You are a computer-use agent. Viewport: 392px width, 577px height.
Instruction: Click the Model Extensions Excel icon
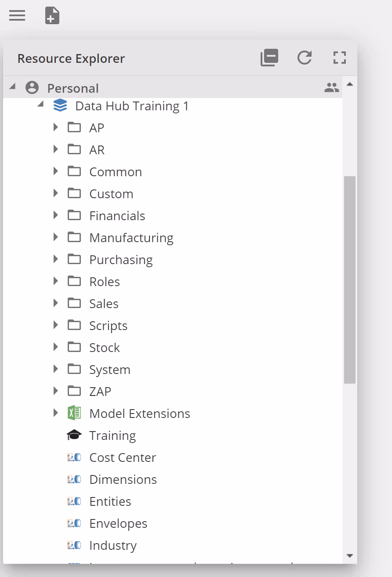pos(74,413)
